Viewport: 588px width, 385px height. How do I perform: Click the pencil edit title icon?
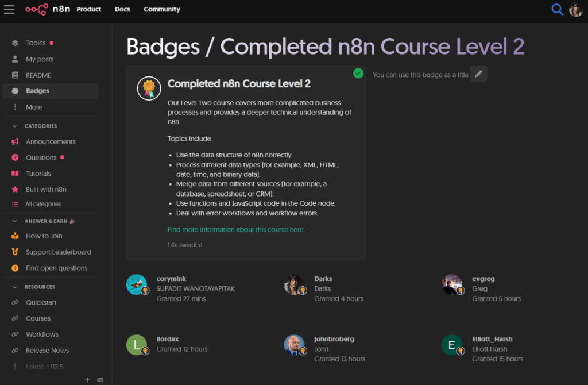(478, 74)
